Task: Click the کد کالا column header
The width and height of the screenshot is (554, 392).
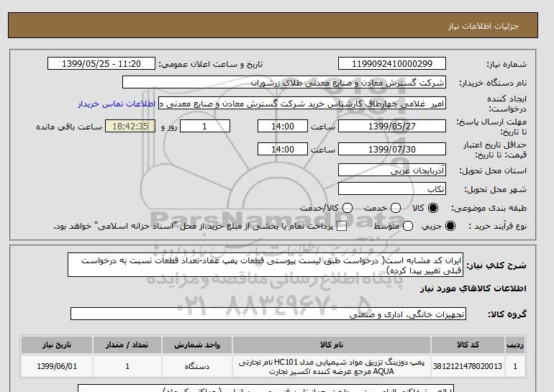Action: coord(468,345)
